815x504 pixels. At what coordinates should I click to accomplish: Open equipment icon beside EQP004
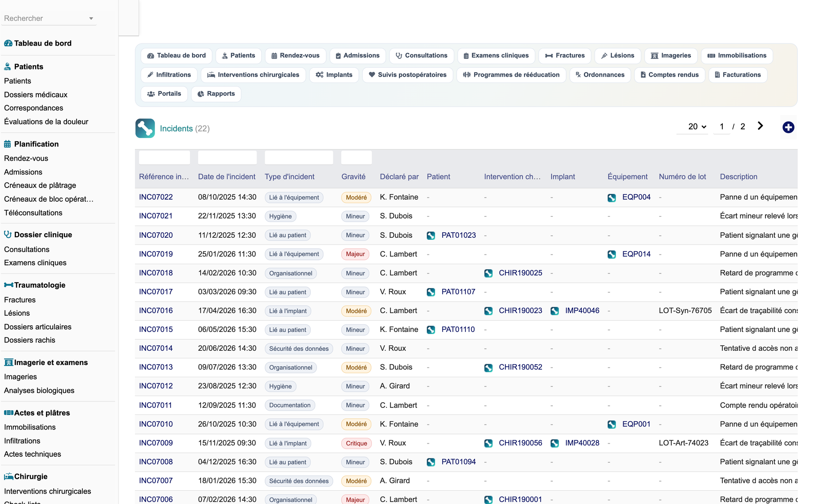611,198
